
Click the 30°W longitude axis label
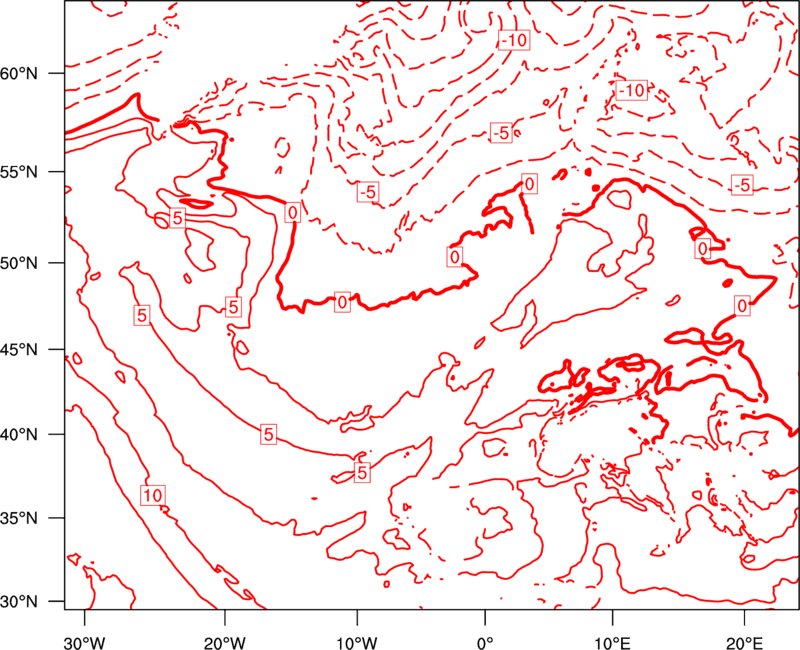click(x=85, y=642)
